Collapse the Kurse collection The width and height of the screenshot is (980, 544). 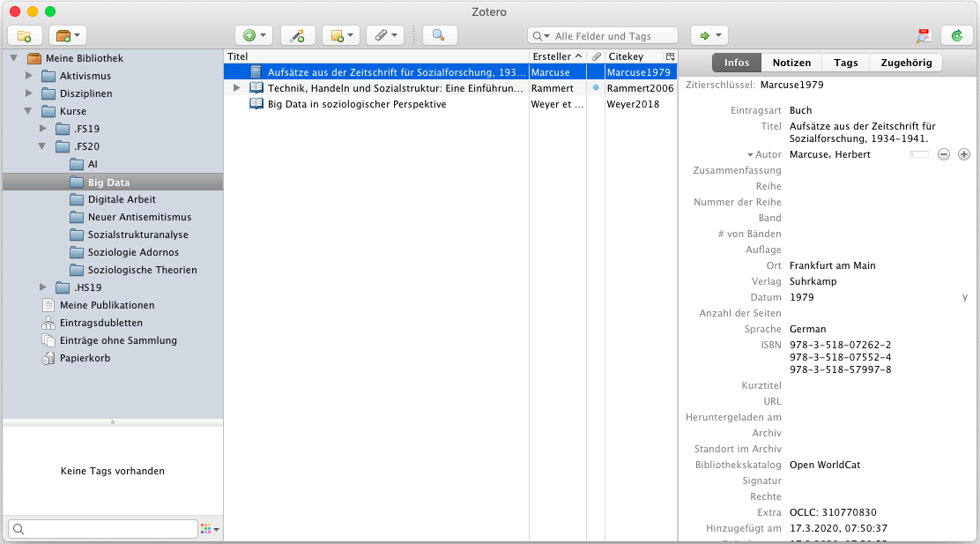[28, 111]
